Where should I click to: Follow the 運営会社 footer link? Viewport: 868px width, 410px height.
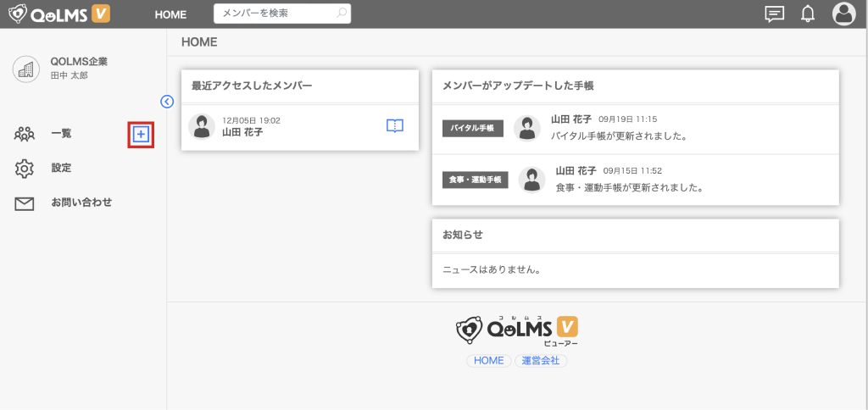(x=540, y=361)
